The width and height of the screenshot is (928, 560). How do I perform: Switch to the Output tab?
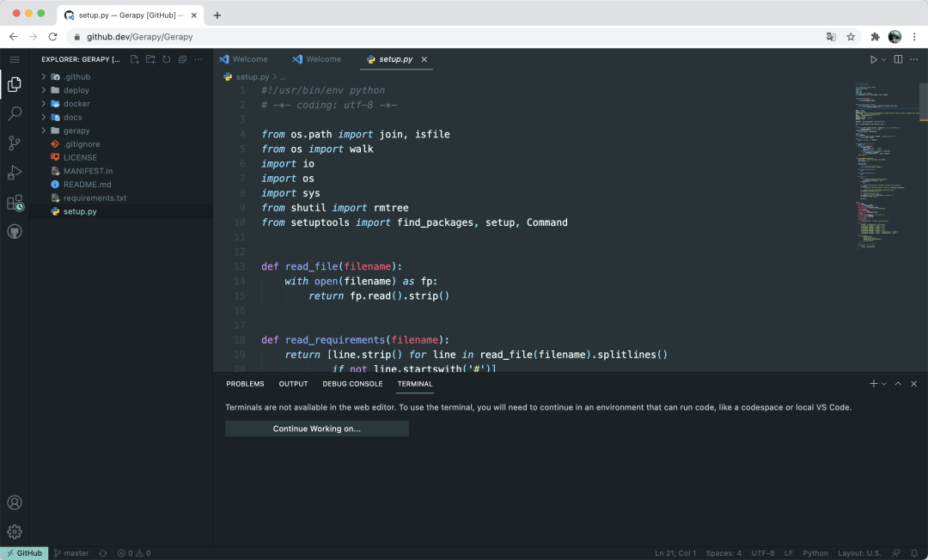[292, 384]
